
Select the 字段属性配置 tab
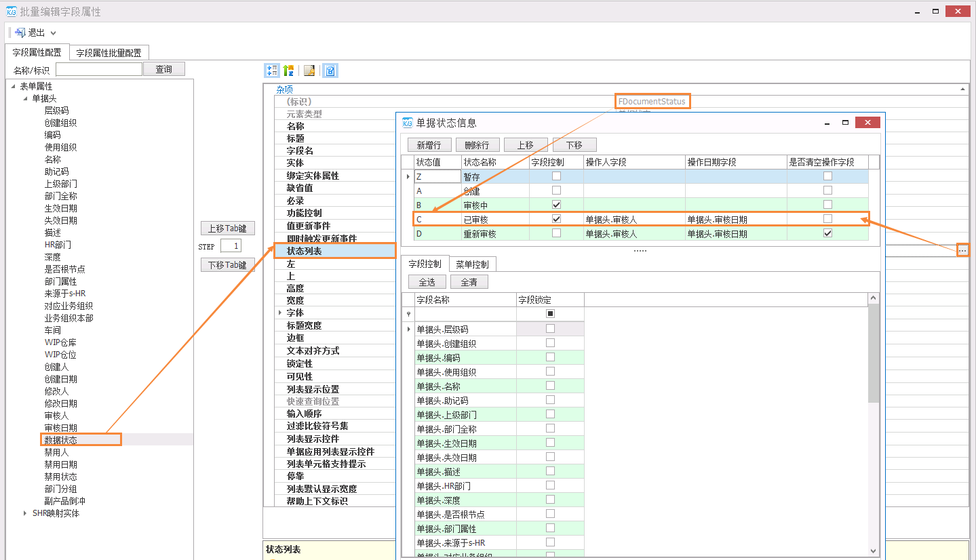coord(37,52)
